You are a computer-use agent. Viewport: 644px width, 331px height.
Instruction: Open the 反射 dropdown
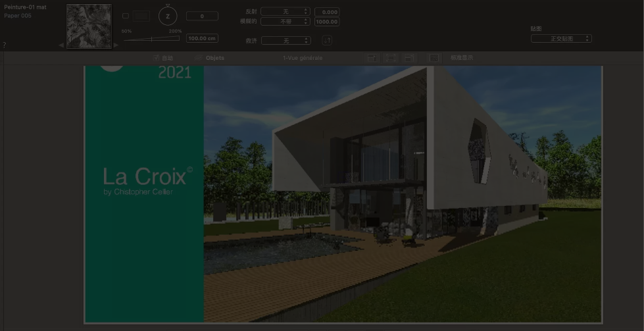285,11
